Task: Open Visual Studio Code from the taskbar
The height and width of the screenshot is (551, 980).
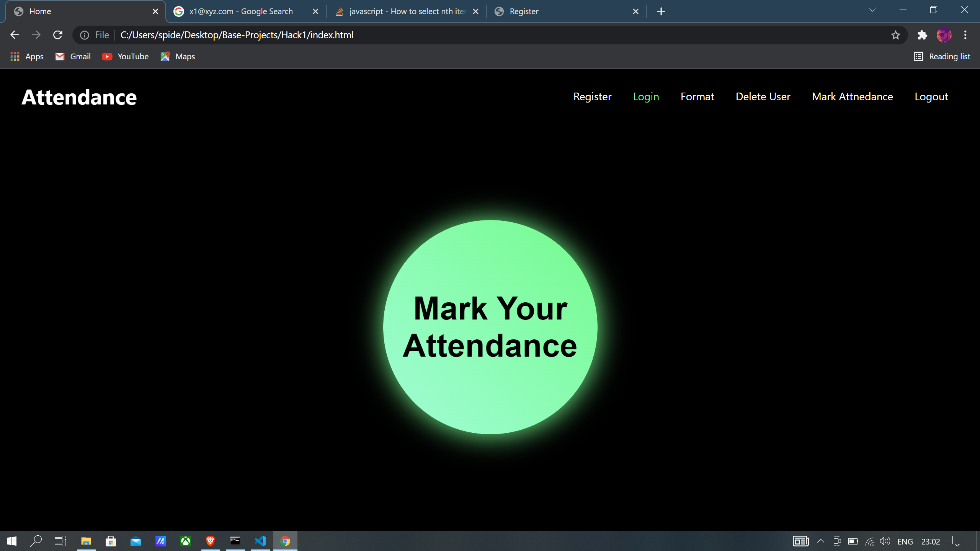Action: [x=260, y=541]
